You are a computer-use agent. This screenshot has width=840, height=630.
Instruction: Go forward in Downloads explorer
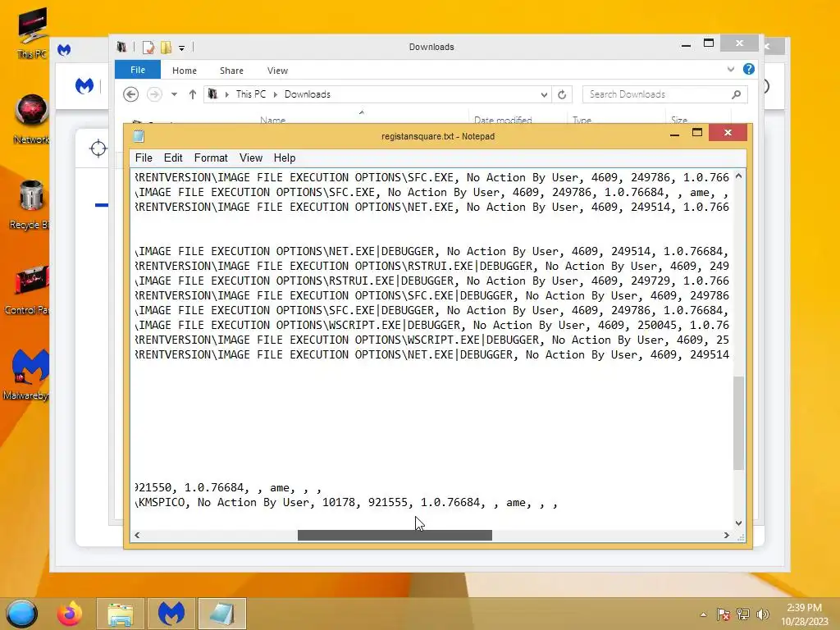click(154, 94)
